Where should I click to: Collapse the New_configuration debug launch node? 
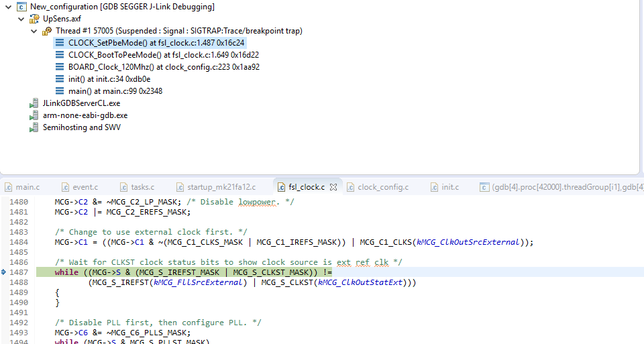point(8,7)
